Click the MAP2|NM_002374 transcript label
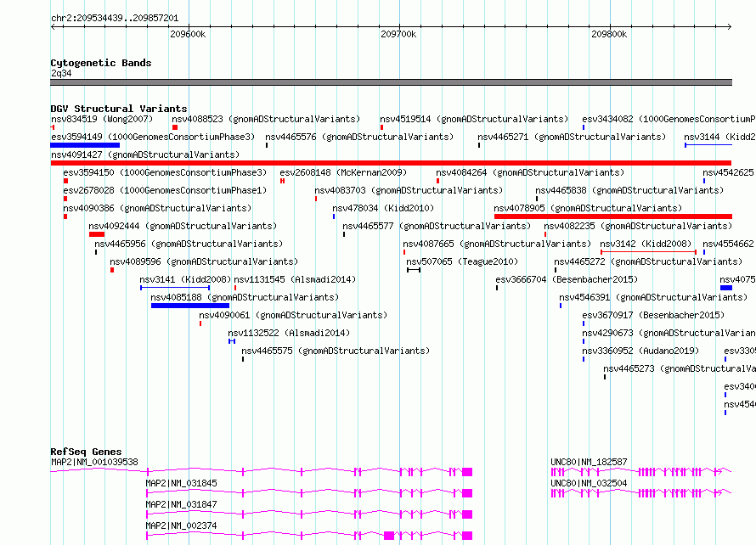 181,525
